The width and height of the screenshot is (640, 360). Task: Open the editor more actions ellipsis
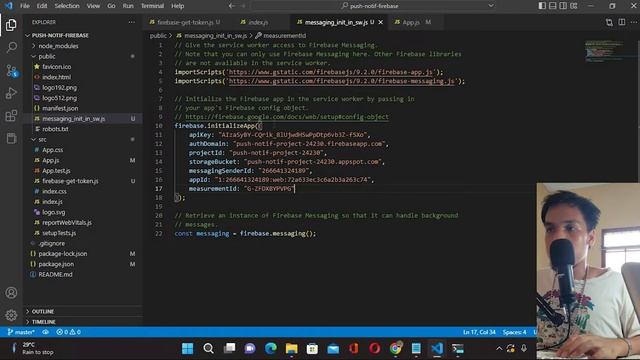(634, 22)
